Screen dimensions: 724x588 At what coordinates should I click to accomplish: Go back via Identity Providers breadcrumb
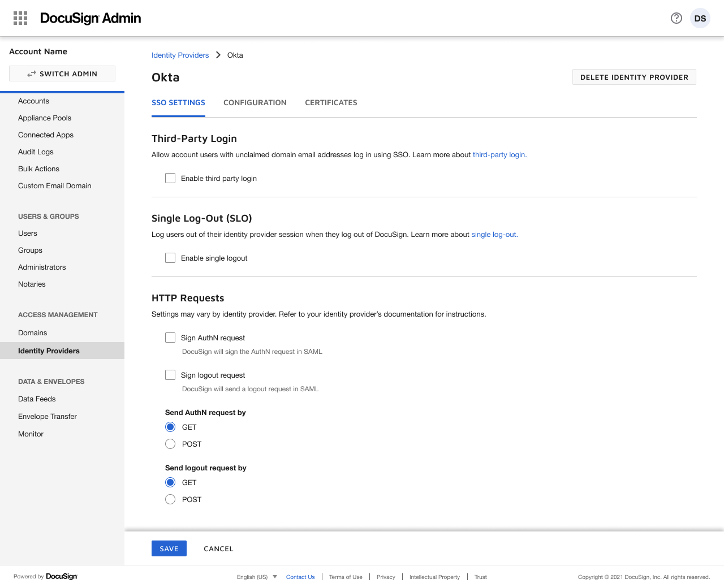pos(180,55)
